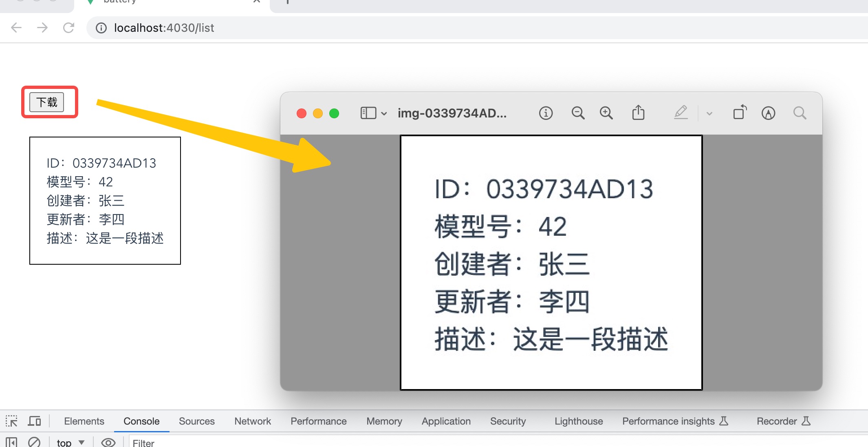Toggle Preview sidebar view button
The height and width of the screenshot is (447, 868).
pos(368,113)
